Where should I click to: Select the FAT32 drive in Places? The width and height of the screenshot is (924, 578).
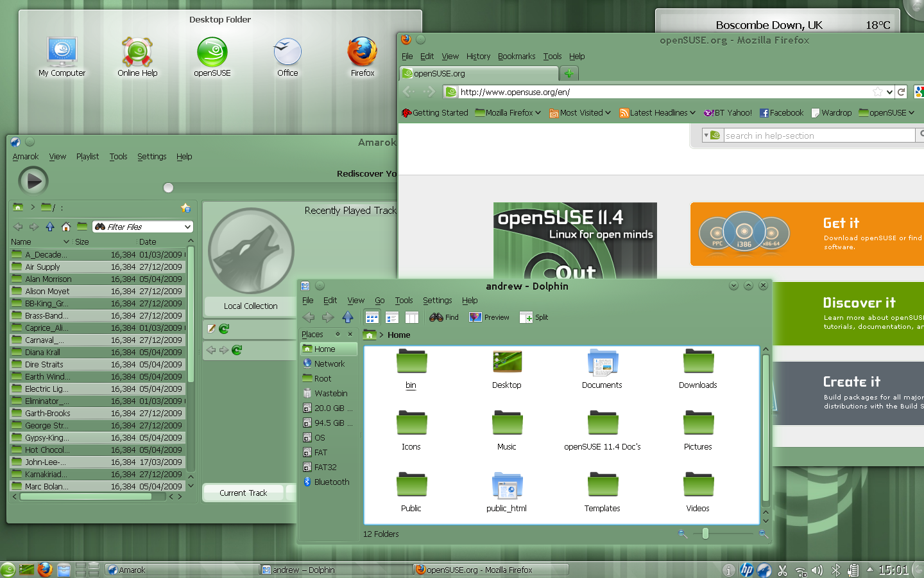329,468
